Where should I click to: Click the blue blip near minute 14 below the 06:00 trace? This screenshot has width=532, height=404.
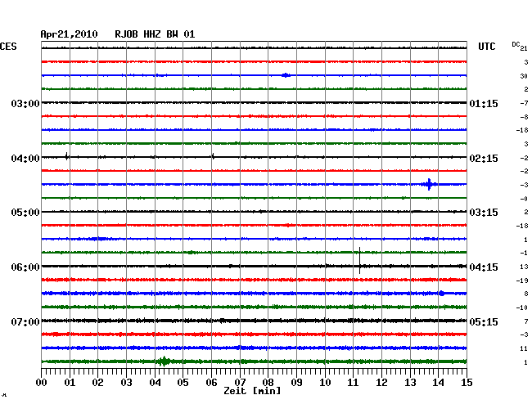[441, 293]
